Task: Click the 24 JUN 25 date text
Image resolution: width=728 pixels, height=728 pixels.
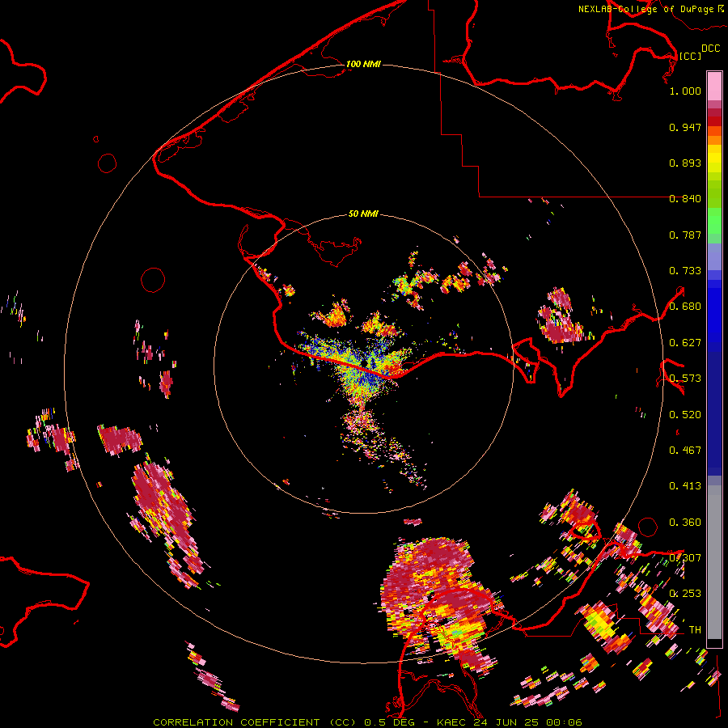Action: tap(506, 722)
